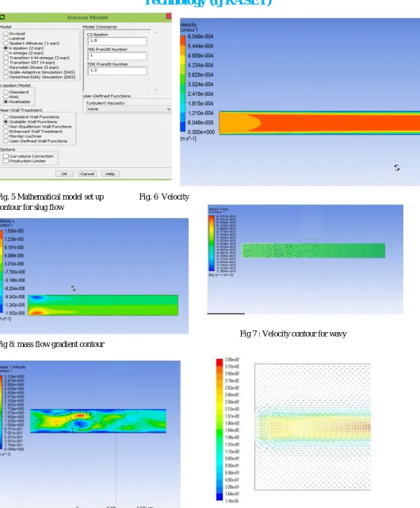Click the velocity legend color bar in Fig. 6
This screenshot has width=420, height=508.
[x=183, y=84]
